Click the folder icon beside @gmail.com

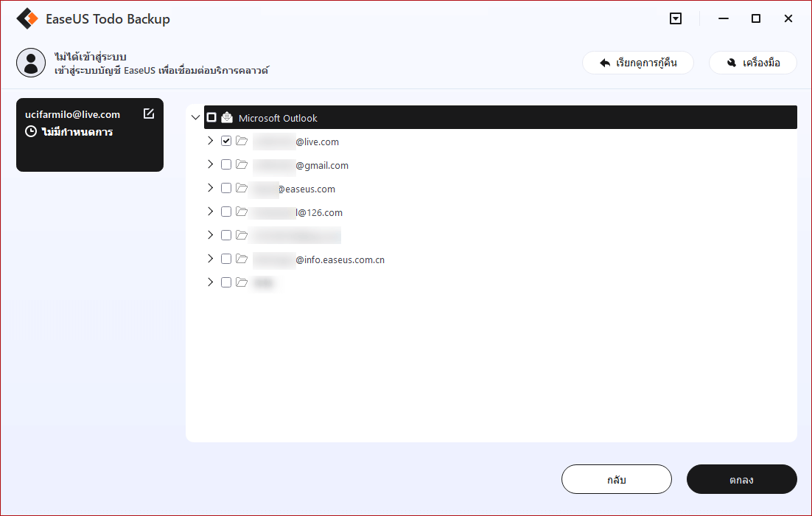[x=242, y=164]
